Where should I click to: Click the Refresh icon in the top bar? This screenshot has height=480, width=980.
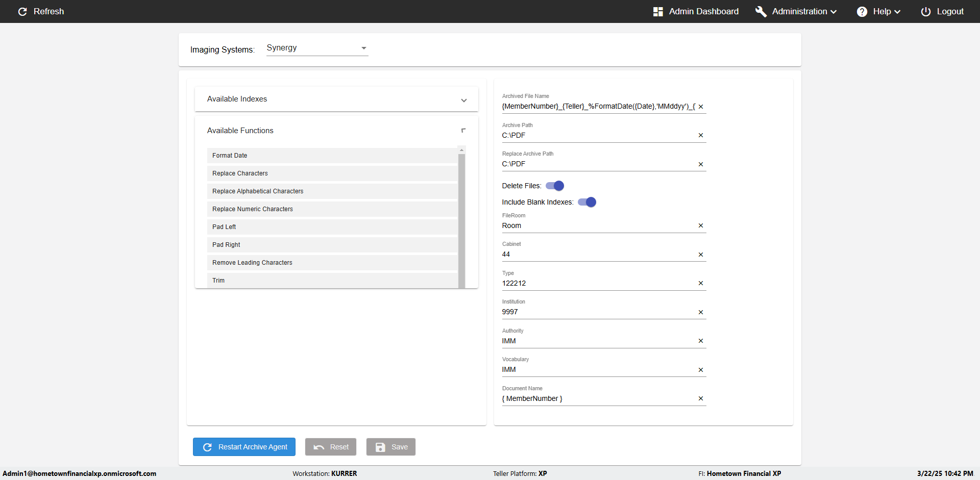(x=22, y=12)
